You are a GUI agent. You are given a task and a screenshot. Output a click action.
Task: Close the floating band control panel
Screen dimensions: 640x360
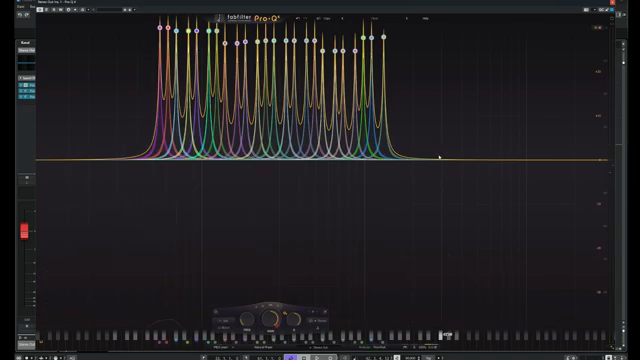coord(325,312)
